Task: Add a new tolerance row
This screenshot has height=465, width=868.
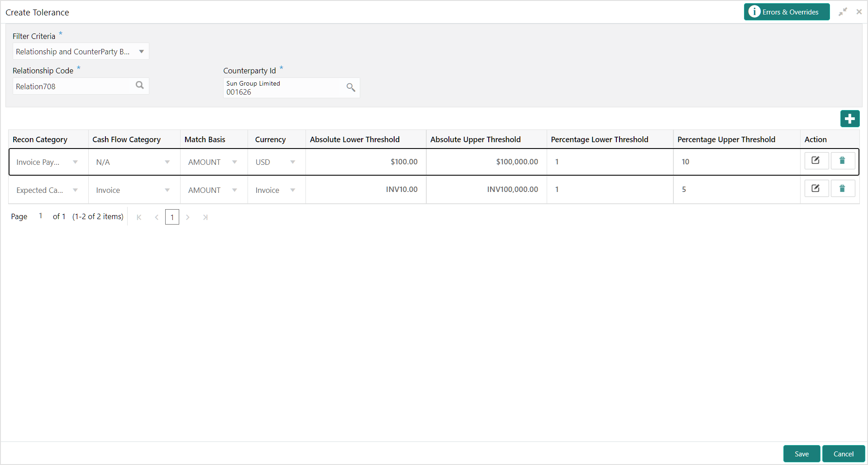Action: pyautogui.click(x=849, y=119)
